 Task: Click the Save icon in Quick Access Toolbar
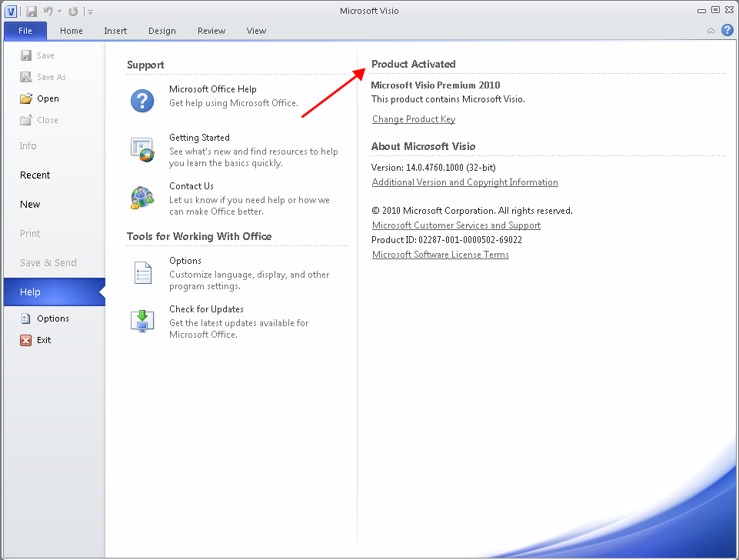32,12
